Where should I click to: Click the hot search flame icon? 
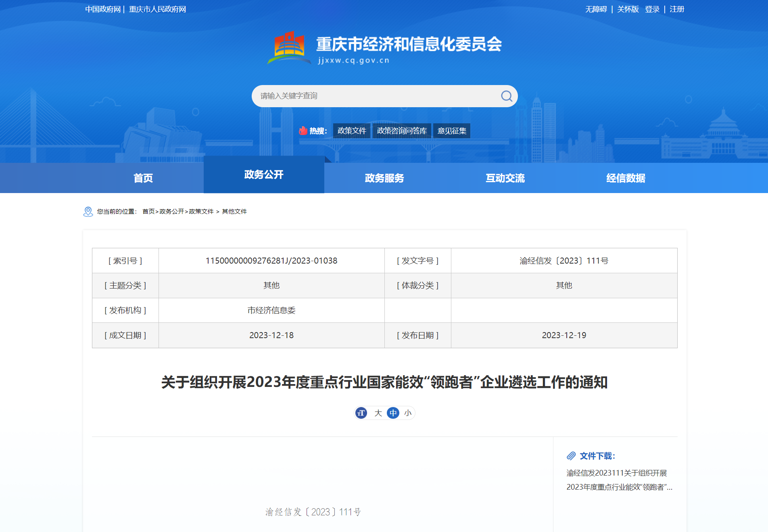tap(303, 131)
